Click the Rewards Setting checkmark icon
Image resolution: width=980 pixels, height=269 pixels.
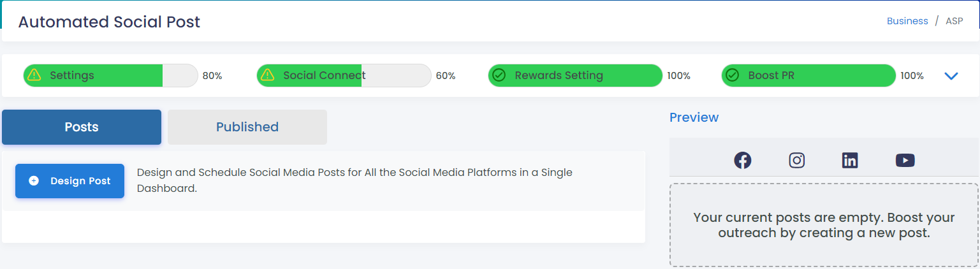click(x=499, y=75)
